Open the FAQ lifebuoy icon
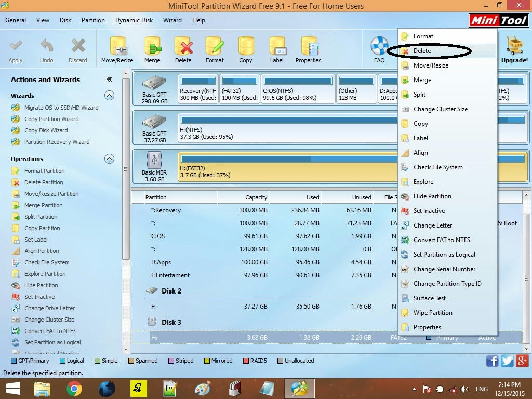The image size is (532, 399). pyautogui.click(x=379, y=46)
